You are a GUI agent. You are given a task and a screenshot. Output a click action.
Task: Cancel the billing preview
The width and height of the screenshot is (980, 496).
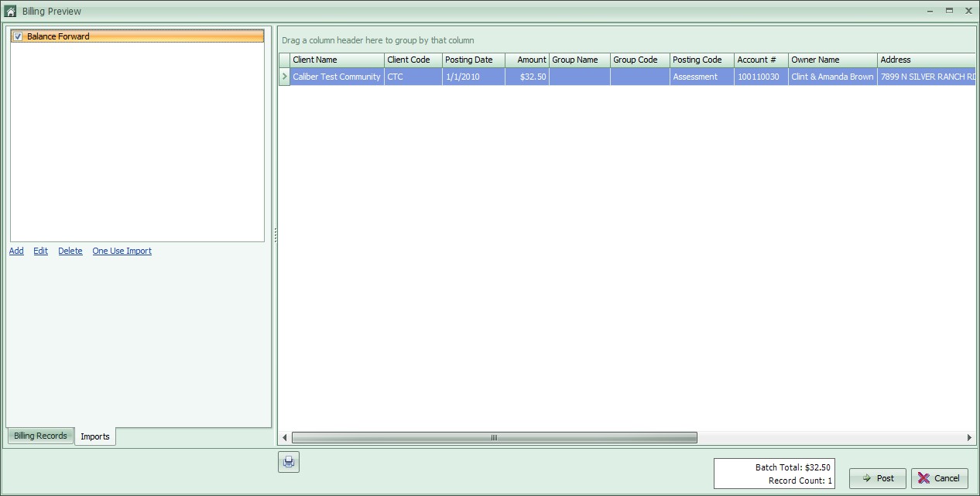(x=940, y=478)
